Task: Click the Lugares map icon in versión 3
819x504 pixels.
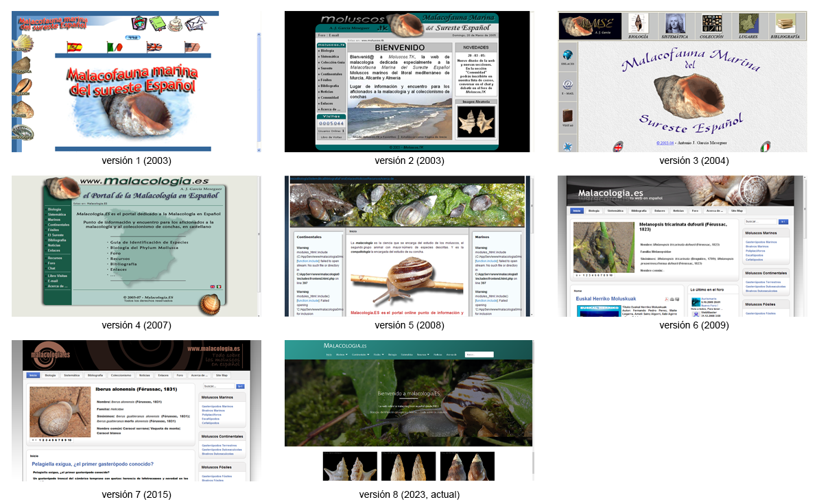Action: click(748, 23)
